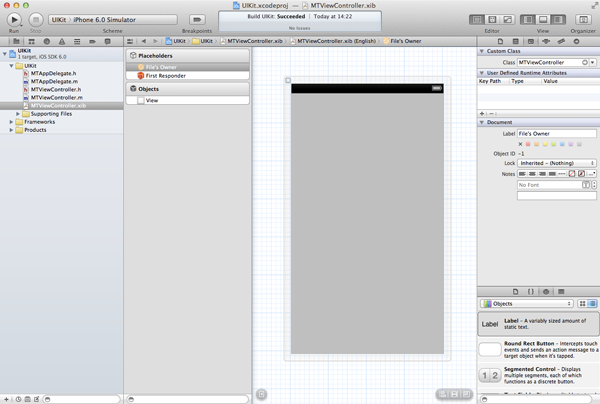This screenshot has height=404, width=600.
Task: Switch library to list view
Action: [x=592, y=303]
